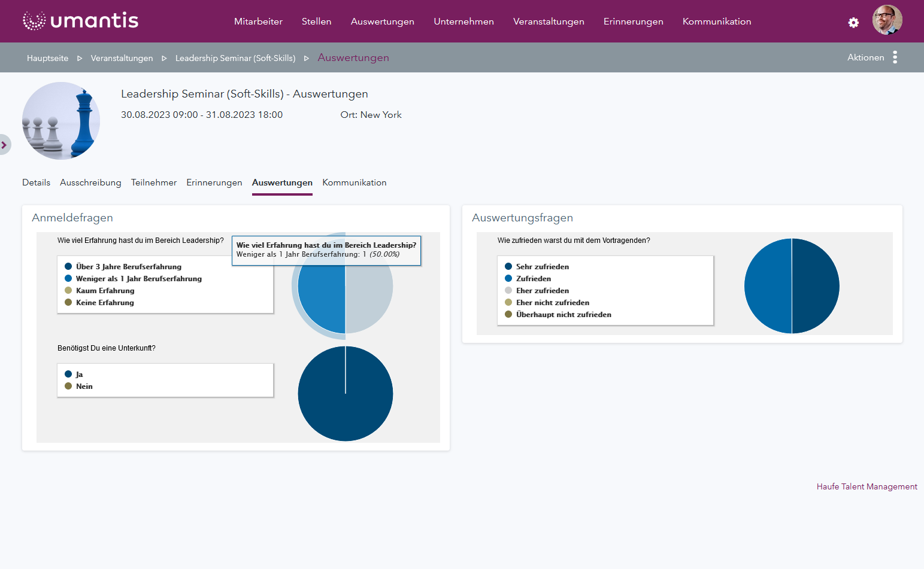
Task: Open the Aktionen three-dot menu
Action: click(895, 57)
